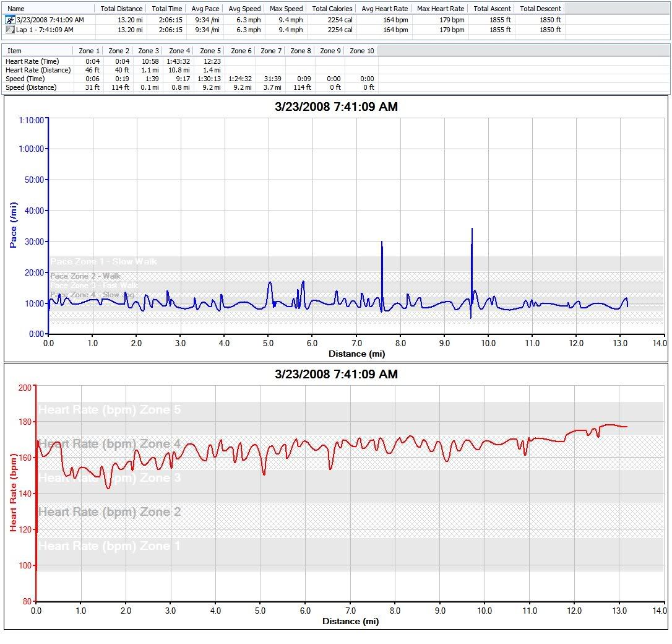The image size is (672, 644).
Task: Click the Total Calories column header
Action: [332, 9]
